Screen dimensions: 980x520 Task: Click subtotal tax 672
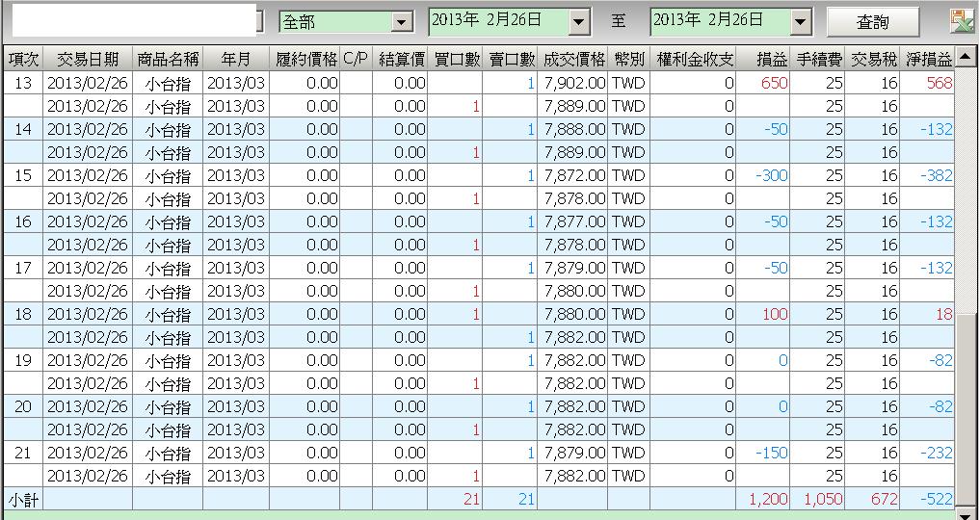pyautogui.click(x=885, y=499)
